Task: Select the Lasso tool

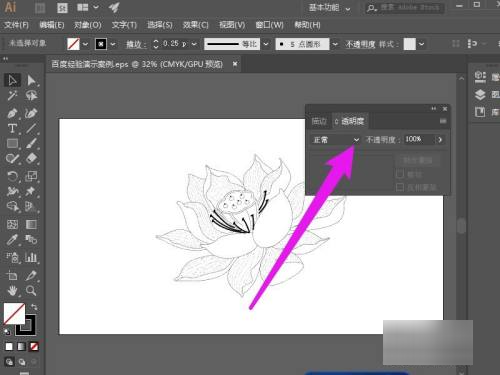Action: (x=31, y=96)
